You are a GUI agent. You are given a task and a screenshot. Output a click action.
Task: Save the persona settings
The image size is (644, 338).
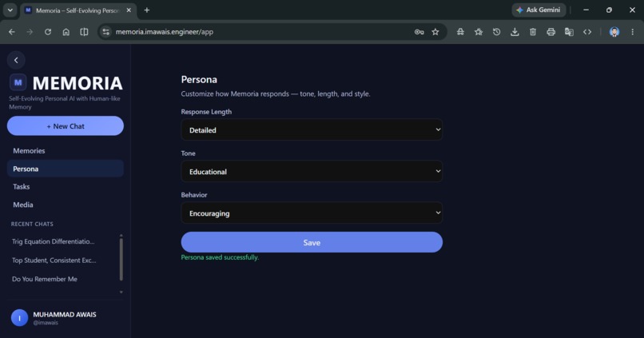312,242
